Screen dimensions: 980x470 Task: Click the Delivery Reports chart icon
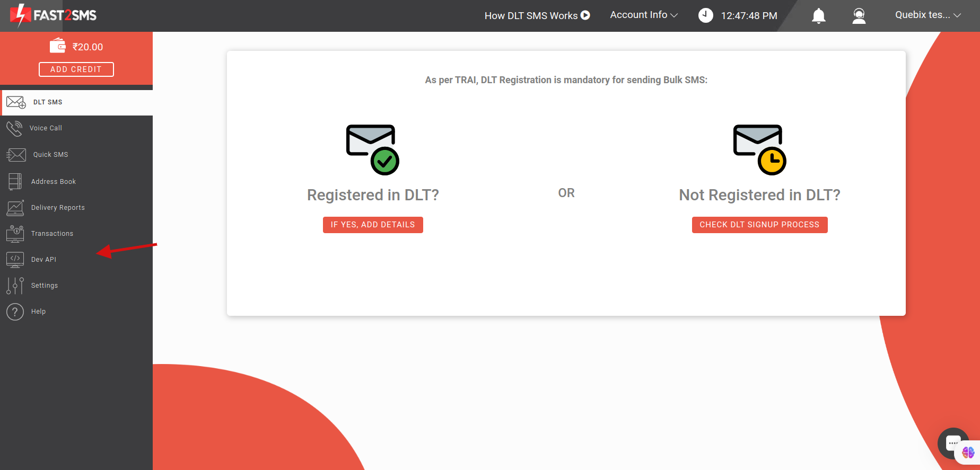(x=15, y=208)
